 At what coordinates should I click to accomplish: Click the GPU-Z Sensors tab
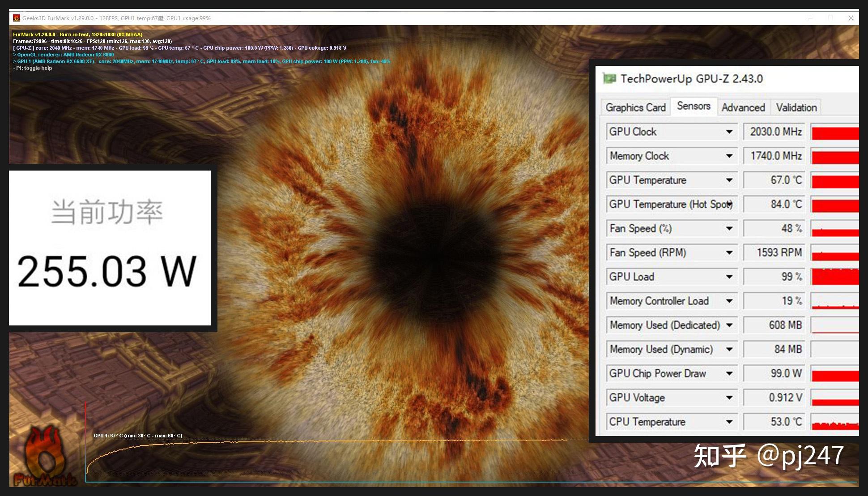pos(693,107)
